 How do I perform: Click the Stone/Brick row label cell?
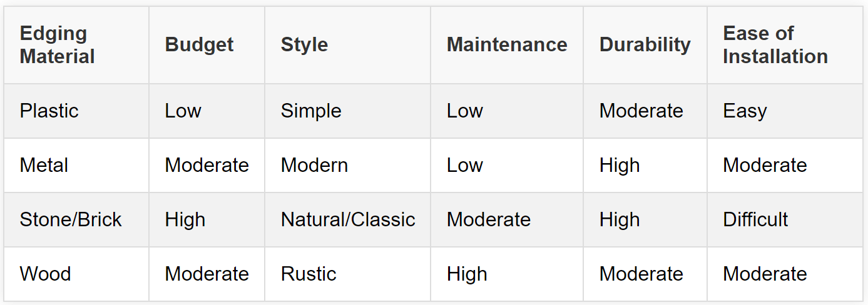(71, 220)
